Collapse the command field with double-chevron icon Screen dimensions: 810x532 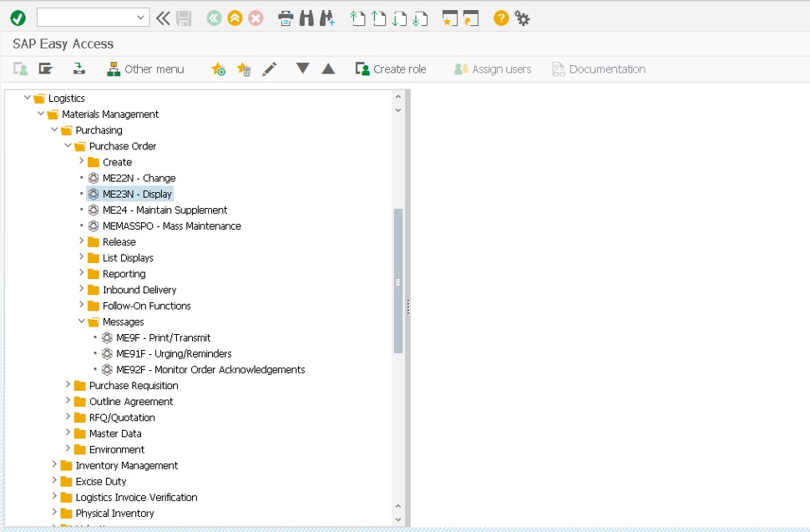(163, 18)
